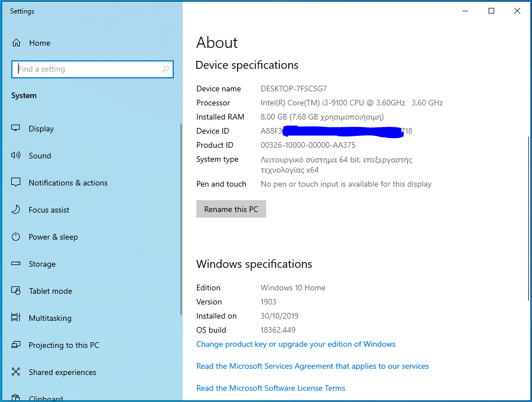Select the Installed RAM 8,00 GB value
The image size is (532, 402).
[322, 117]
